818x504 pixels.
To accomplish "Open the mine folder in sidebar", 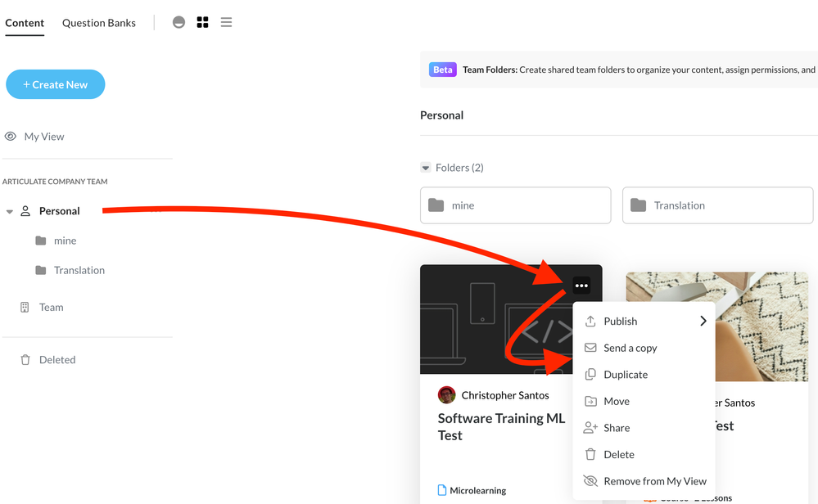I will 66,241.
